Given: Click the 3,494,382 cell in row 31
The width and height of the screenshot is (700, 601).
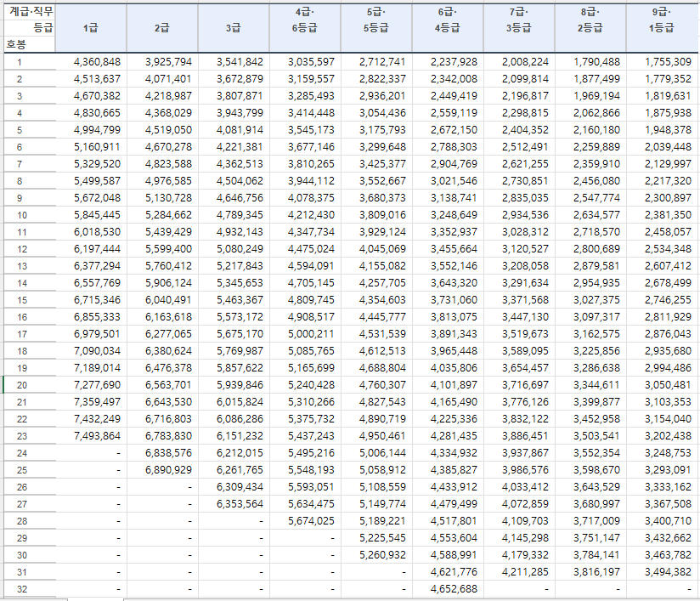Looking at the screenshot, I should [663, 571].
